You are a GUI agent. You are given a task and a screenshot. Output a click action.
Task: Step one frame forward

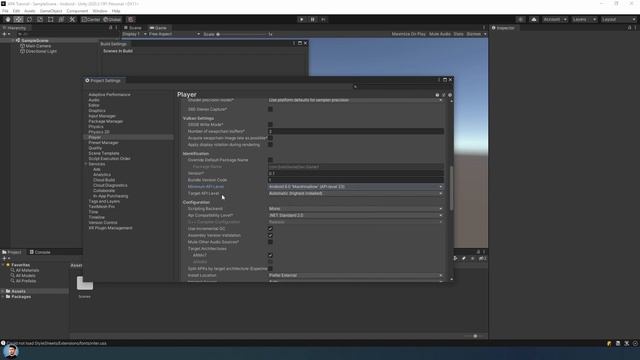pyautogui.click(x=323, y=19)
